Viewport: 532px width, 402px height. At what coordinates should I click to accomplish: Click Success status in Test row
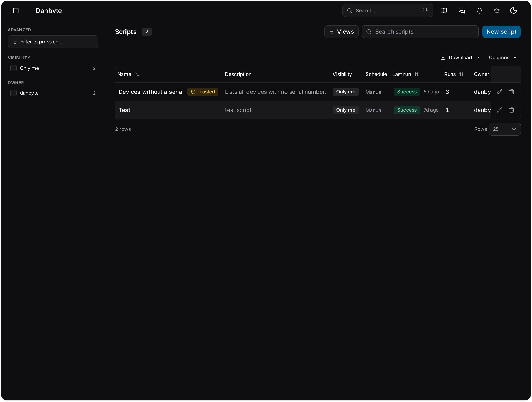tap(407, 110)
